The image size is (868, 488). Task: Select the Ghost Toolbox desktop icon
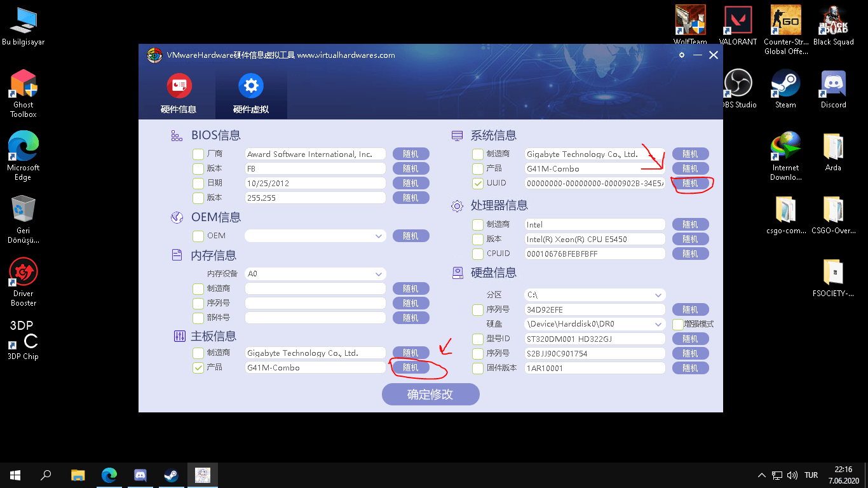click(x=24, y=94)
